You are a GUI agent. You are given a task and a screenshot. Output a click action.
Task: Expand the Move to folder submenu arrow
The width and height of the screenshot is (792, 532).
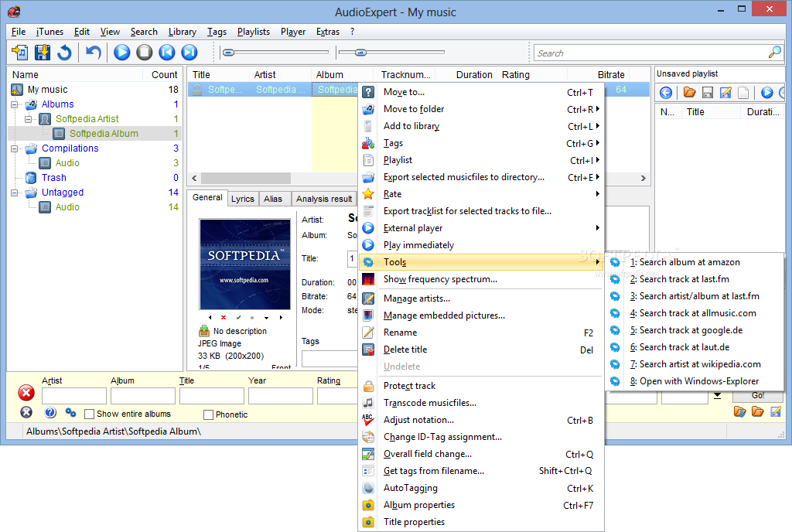pos(598,109)
